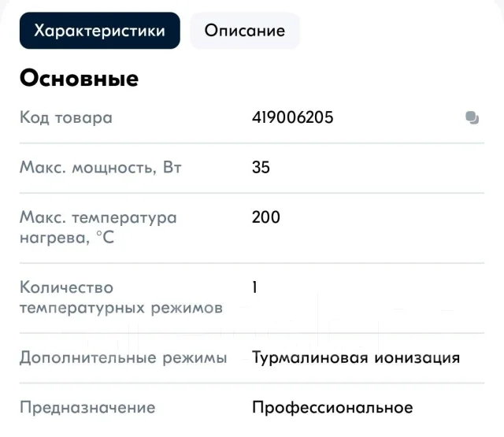Click Макс. температура нагрева label
This screenshot has width=504, height=437.
click(98, 228)
